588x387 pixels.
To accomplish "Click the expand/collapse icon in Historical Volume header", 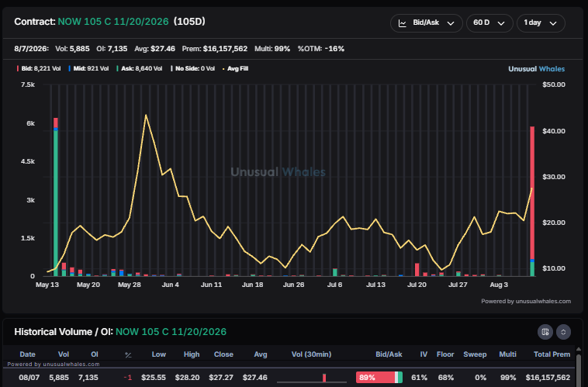I will coord(563,332).
